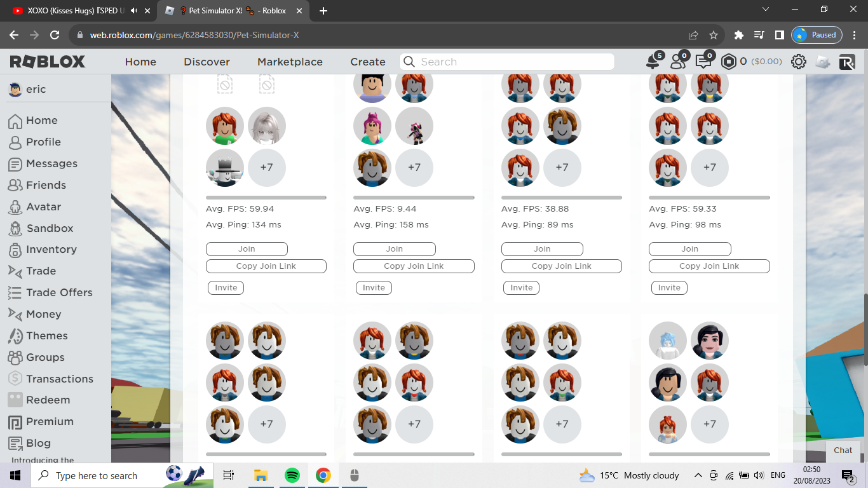Open the settings gear icon
Viewport: 868px width, 488px height.
click(x=799, y=62)
